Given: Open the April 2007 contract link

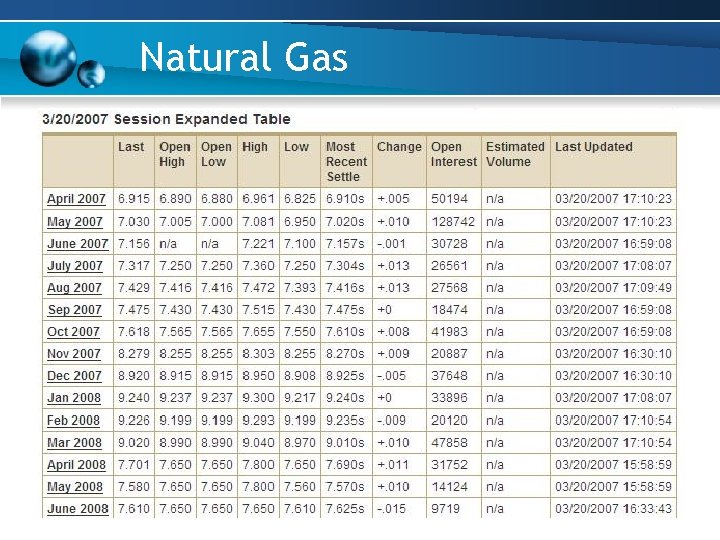Looking at the screenshot, I should [x=76, y=199].
